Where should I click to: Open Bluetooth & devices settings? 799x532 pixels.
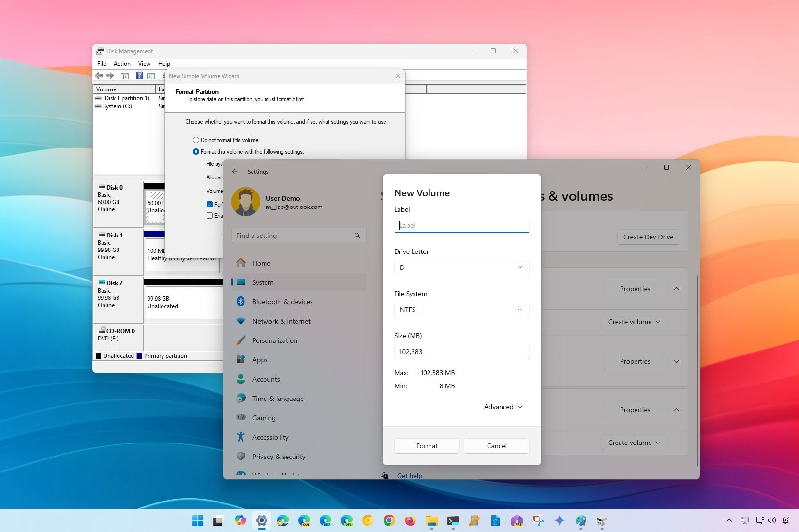282,301
